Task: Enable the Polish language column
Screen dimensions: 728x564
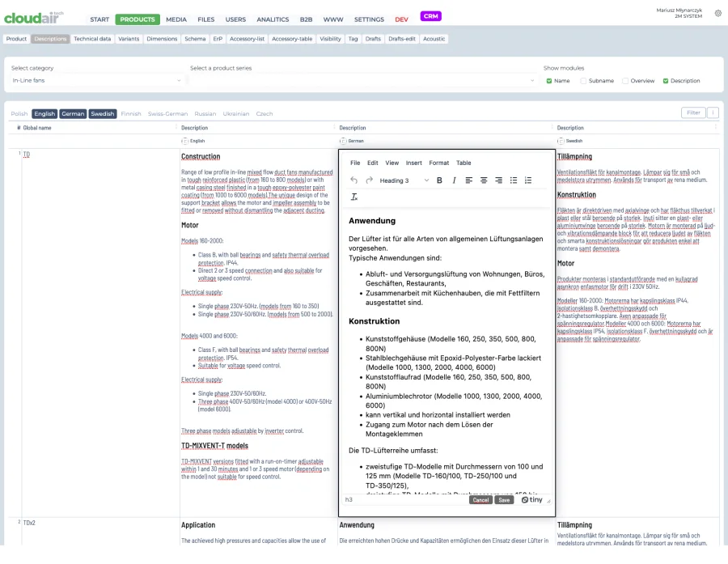Action: click(x=19, y=114)
